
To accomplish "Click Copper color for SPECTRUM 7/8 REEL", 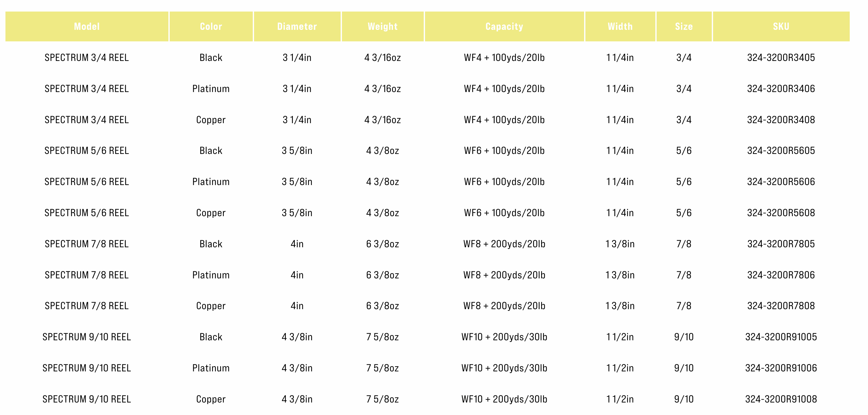I will [211, 306].
